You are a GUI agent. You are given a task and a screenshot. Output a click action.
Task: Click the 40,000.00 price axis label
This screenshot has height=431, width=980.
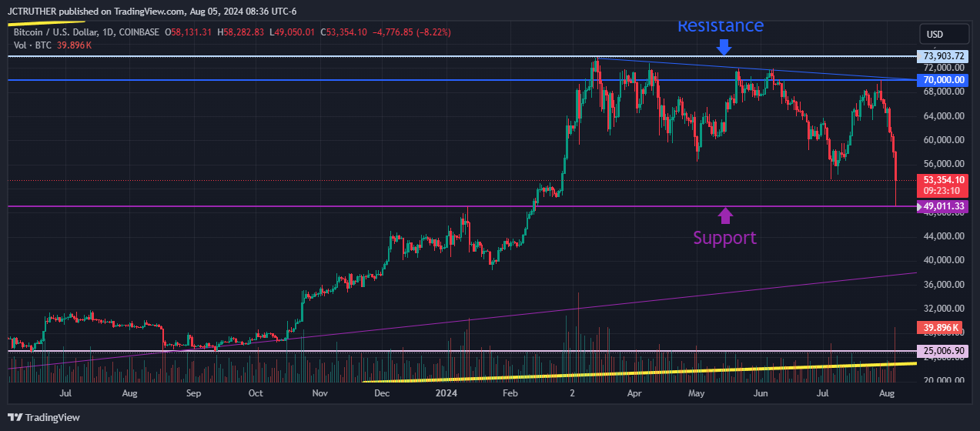[944, 260]
